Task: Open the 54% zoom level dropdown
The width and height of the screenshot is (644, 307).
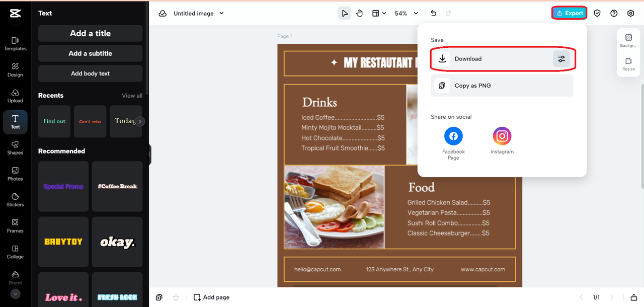Action: [x=407, y=14]
